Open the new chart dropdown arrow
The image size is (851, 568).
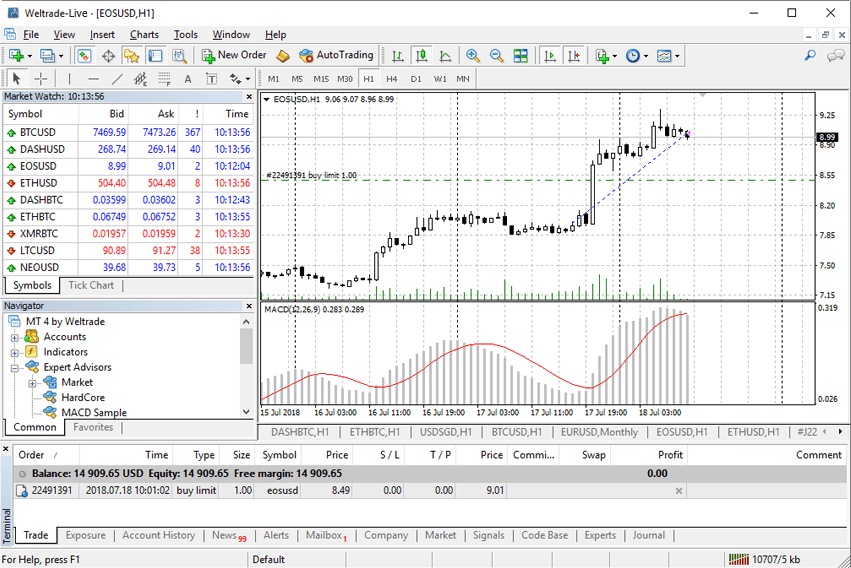point(32,56)
